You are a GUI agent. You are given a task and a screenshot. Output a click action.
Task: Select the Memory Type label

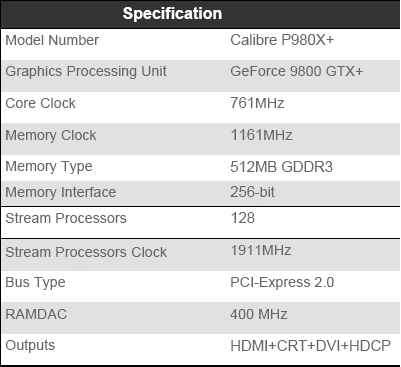click(x=49, y=166)
